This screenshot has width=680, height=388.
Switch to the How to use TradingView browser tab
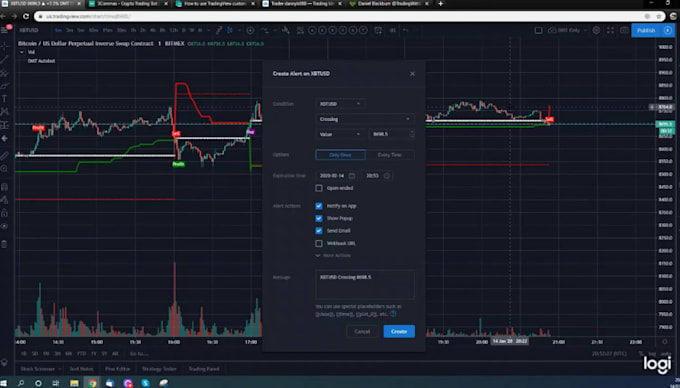[215, 3]
